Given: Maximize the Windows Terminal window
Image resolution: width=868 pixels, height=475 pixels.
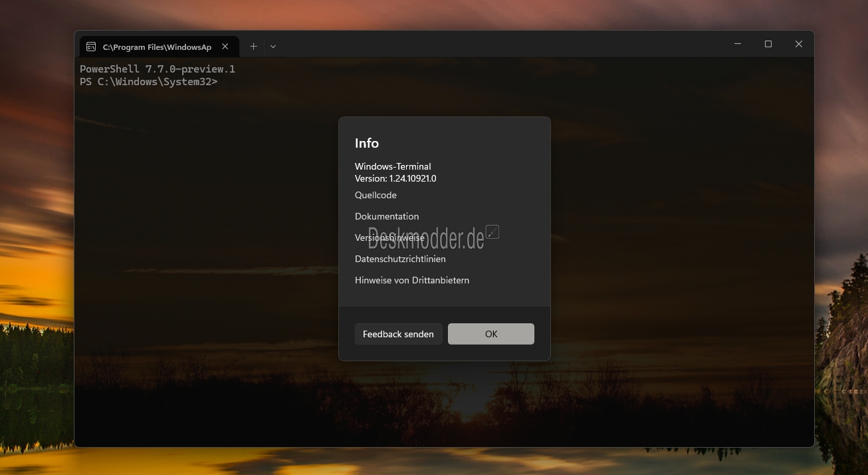Looking at the screenshot, I should pos(768,44).
